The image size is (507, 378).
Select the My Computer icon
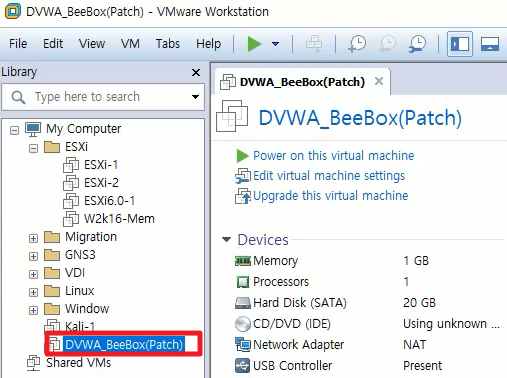tap(33, 129)
